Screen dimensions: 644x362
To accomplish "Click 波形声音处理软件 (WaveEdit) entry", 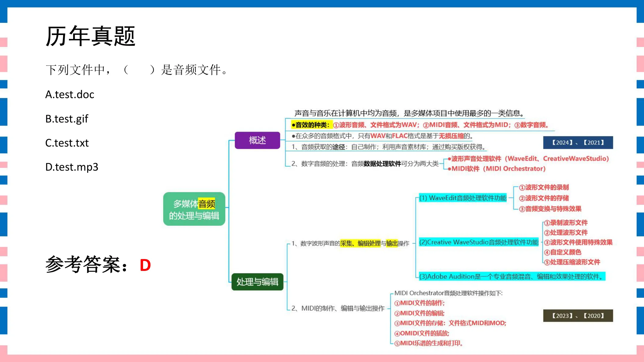I will pos(528,158).
